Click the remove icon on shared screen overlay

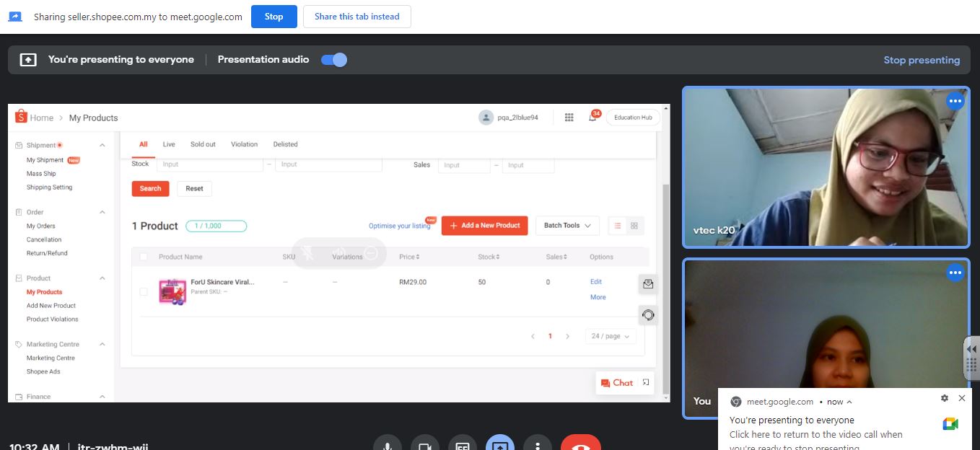point(371,253)
